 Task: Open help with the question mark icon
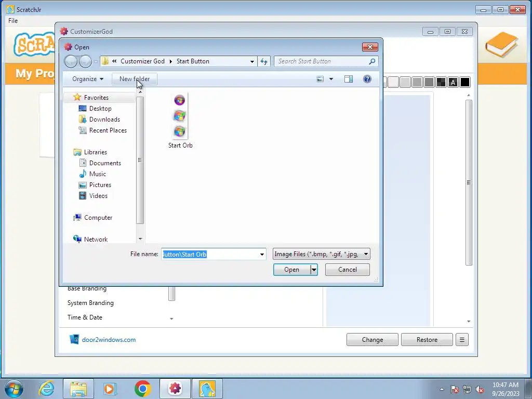tap(367, 79)
